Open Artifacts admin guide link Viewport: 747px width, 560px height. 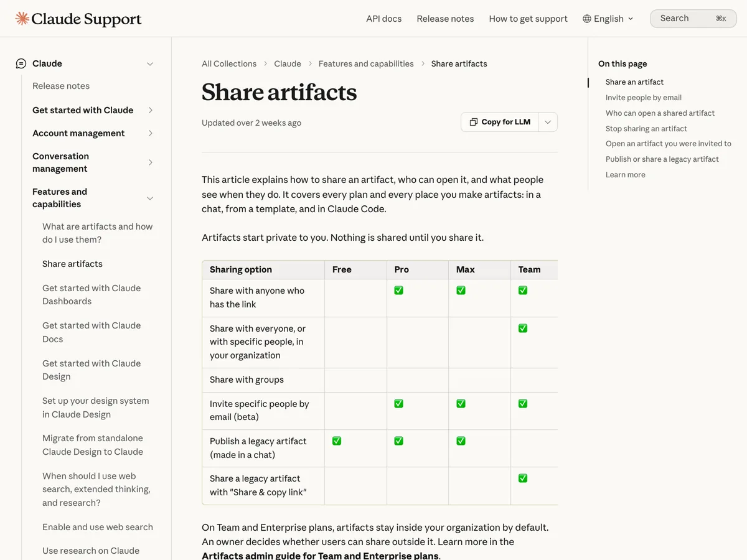[320, 555]
